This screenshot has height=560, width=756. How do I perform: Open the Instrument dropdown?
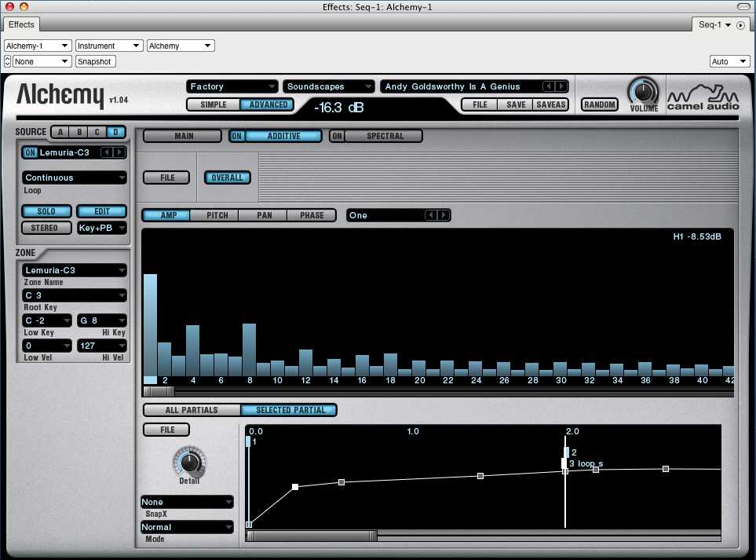tap(109, 46)
